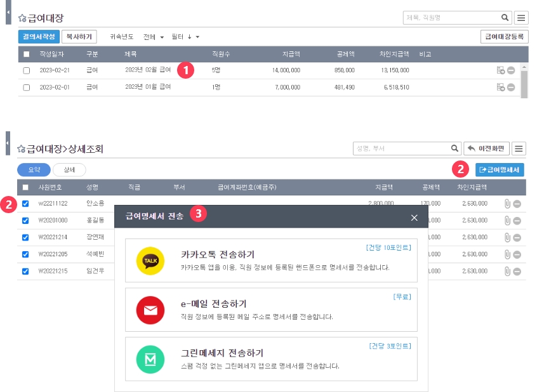The image size is (537, 392).
Task: Favorite the 급여대장 page with the star icon
Action: (22, 19)
